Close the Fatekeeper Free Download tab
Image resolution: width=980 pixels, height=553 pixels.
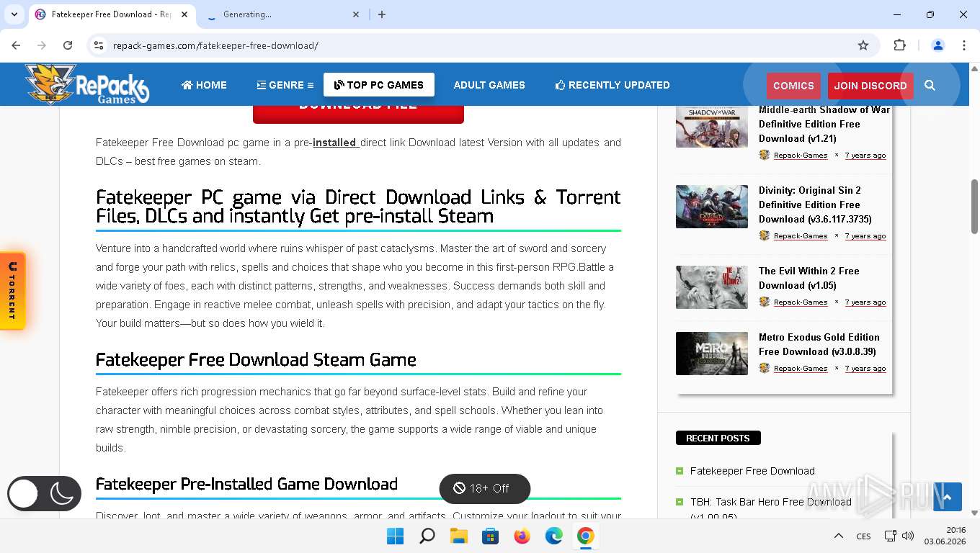click(184, 14)
